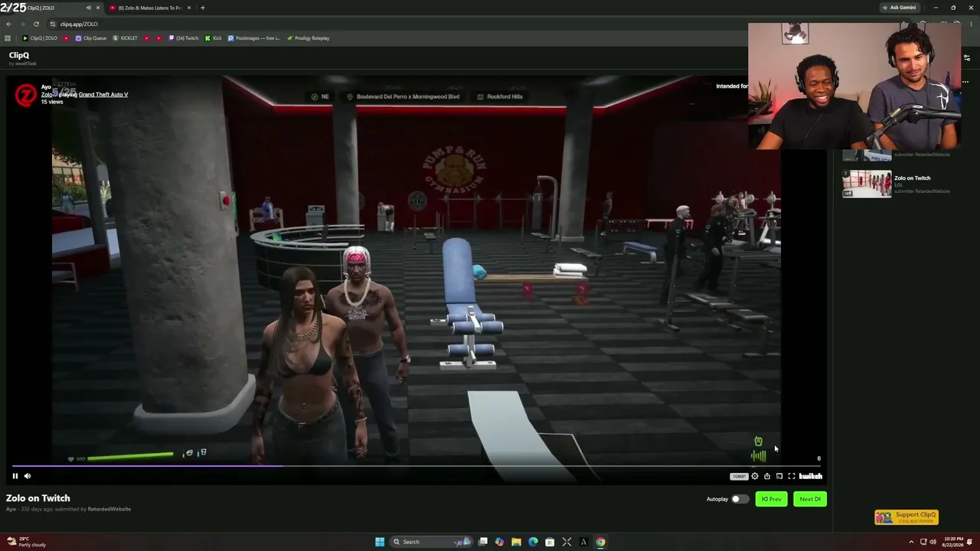Open the clock and date flyout

point(953,542)
